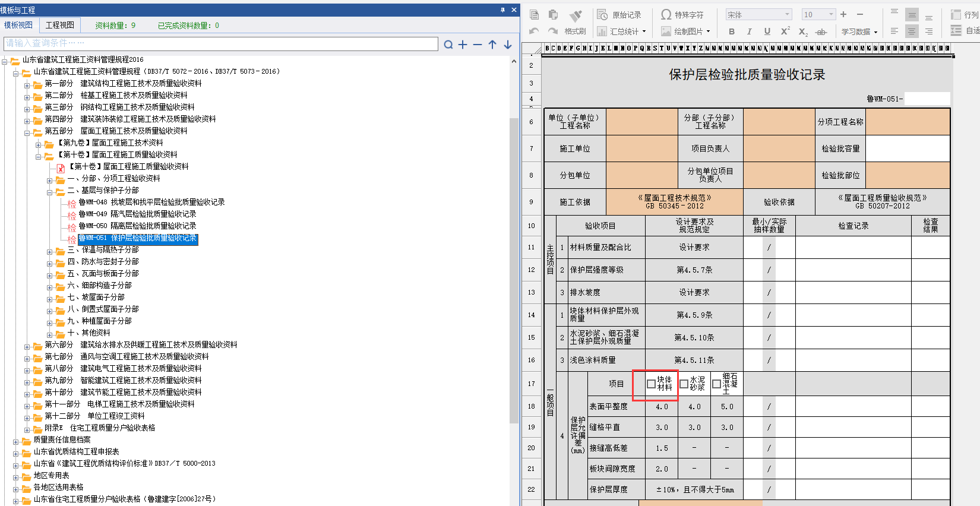Image resolution: width=980 pixels, height=506 pixels.
Task: Switch to 模板视图 tab
Action: pos(18,25)
